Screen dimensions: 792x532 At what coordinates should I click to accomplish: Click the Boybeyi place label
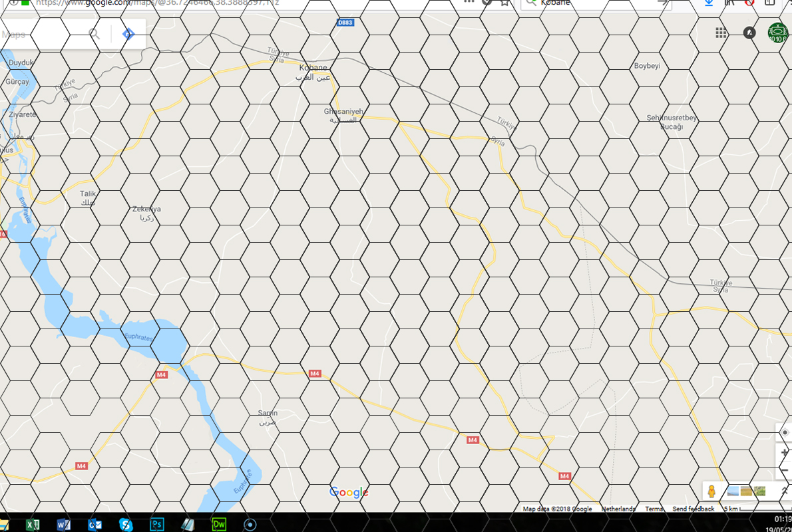coord(647,66)
